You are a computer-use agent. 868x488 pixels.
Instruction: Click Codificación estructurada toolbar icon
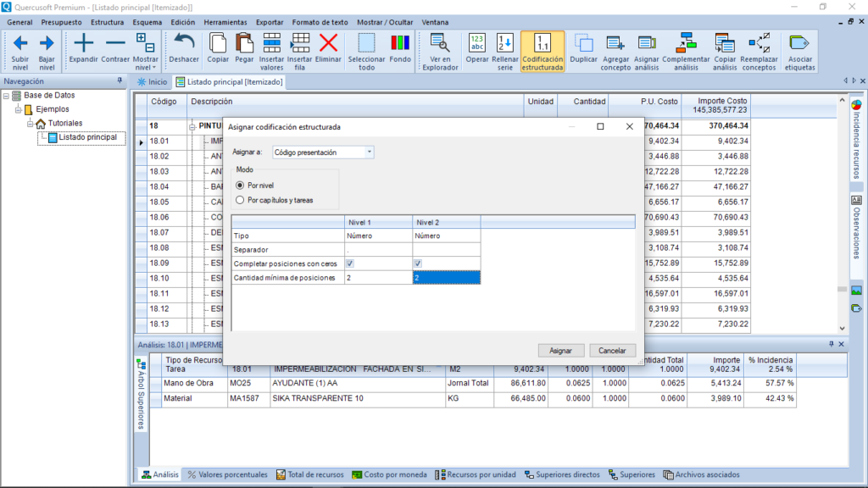[x=542, y=42]
